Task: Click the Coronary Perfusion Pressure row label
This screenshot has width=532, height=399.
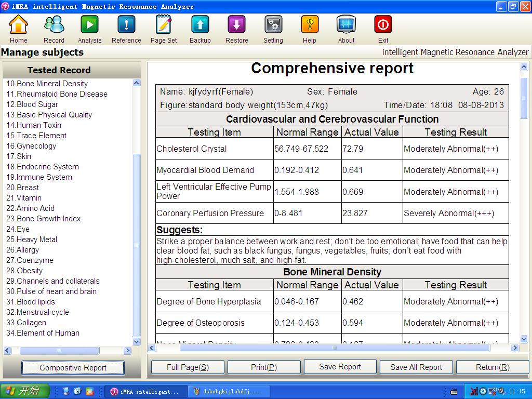Action: [210, 214]
